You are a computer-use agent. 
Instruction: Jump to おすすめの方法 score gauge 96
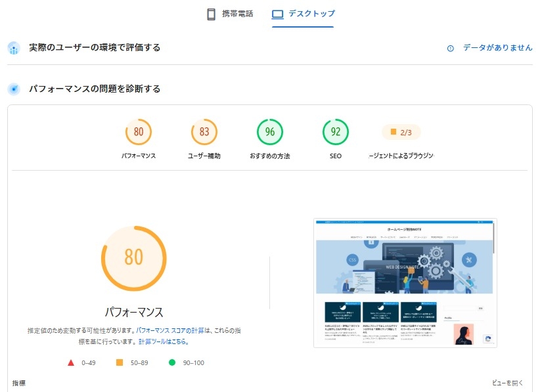pos(270,132)
